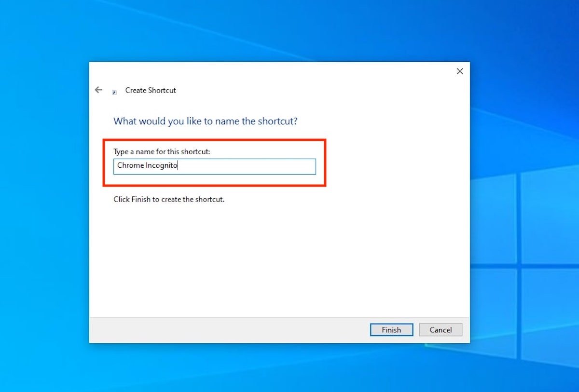Click Finish to create the shortcut

(x=391, y=330)
